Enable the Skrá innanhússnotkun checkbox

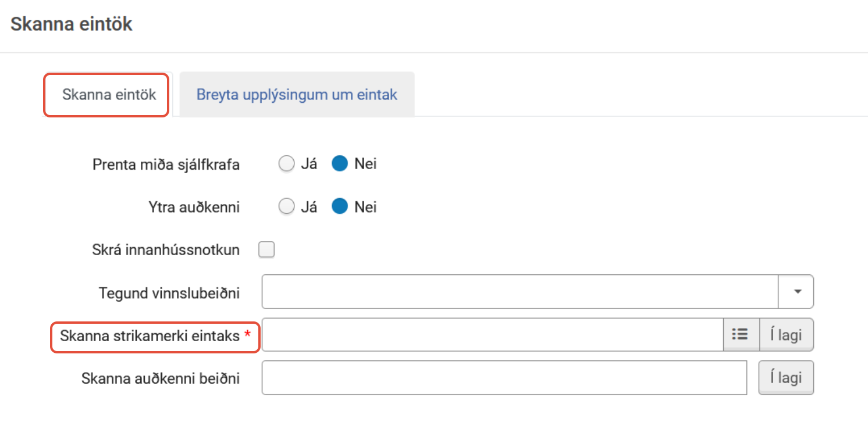coord(266,250)
